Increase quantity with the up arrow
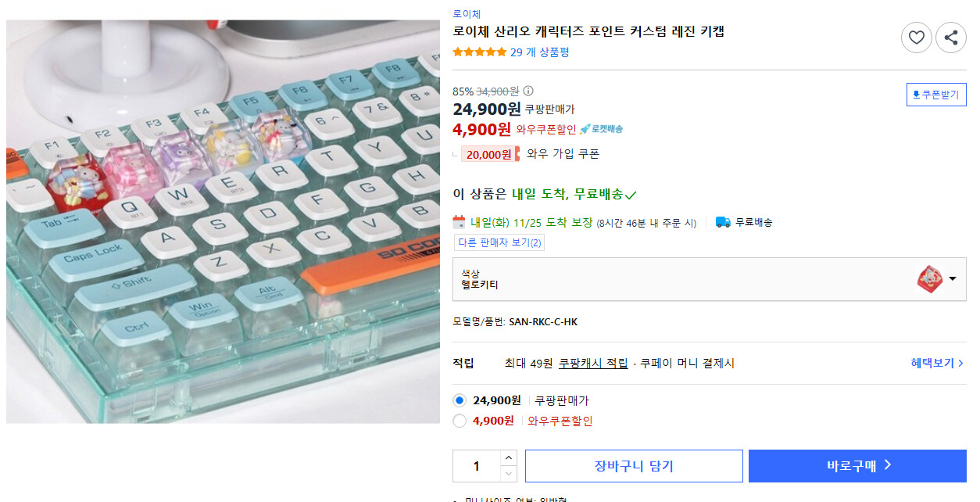 (x=509, y=458)
